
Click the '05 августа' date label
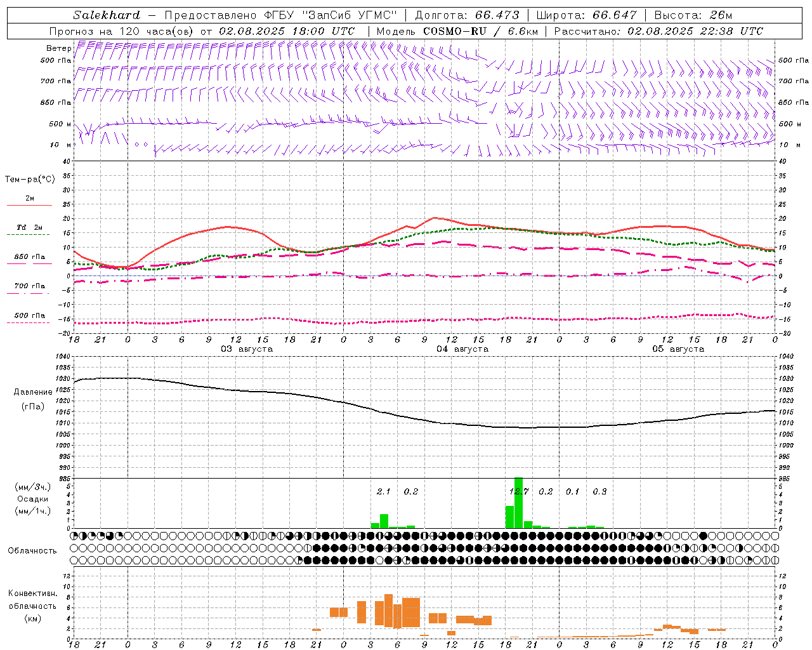678,349
